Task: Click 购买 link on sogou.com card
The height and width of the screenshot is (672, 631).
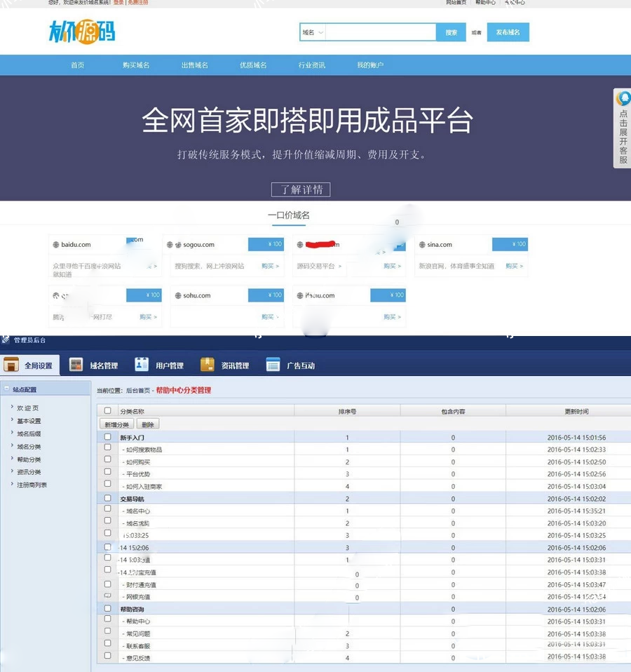Action: (x=270, y=266)
